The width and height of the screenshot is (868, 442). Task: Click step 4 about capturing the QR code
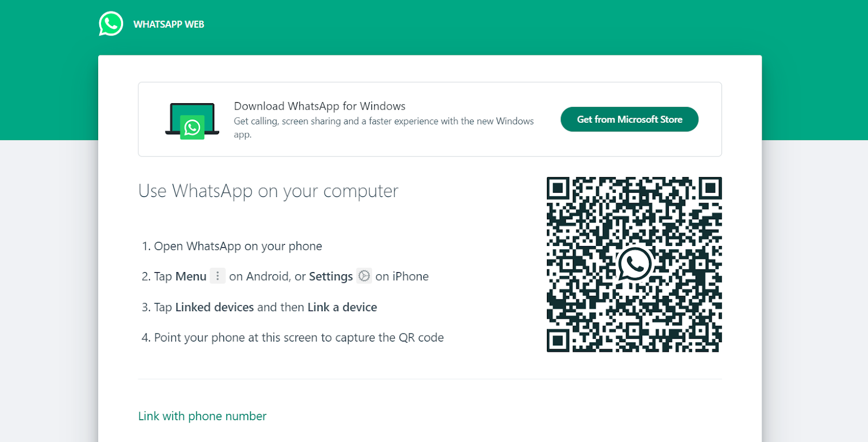(x=292, y=338)
